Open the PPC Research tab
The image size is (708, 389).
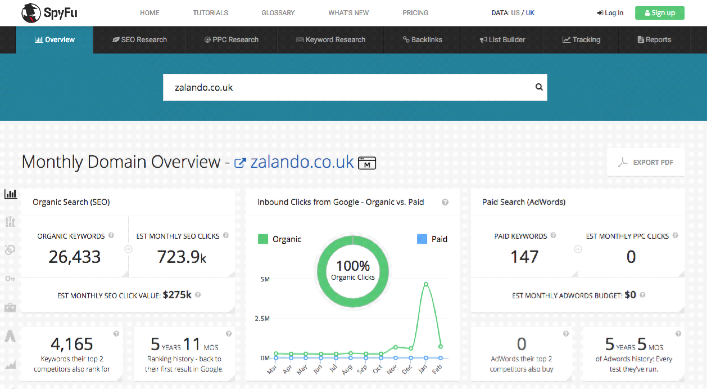[x=231, y=40]
